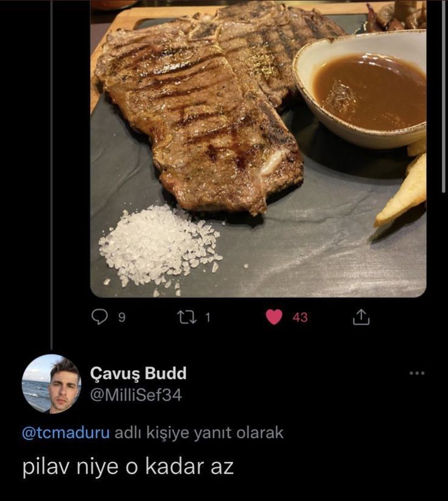Follow the @tcmaduru mention link
The height and width of the screenshot is (501, 448).
pyautogui.click(x=66, y=433)
